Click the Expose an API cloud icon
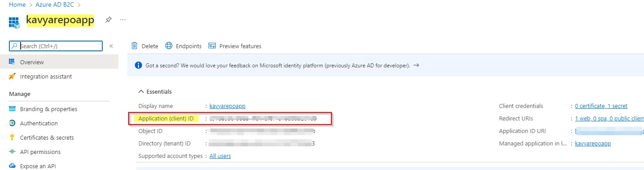 [12, 166]
